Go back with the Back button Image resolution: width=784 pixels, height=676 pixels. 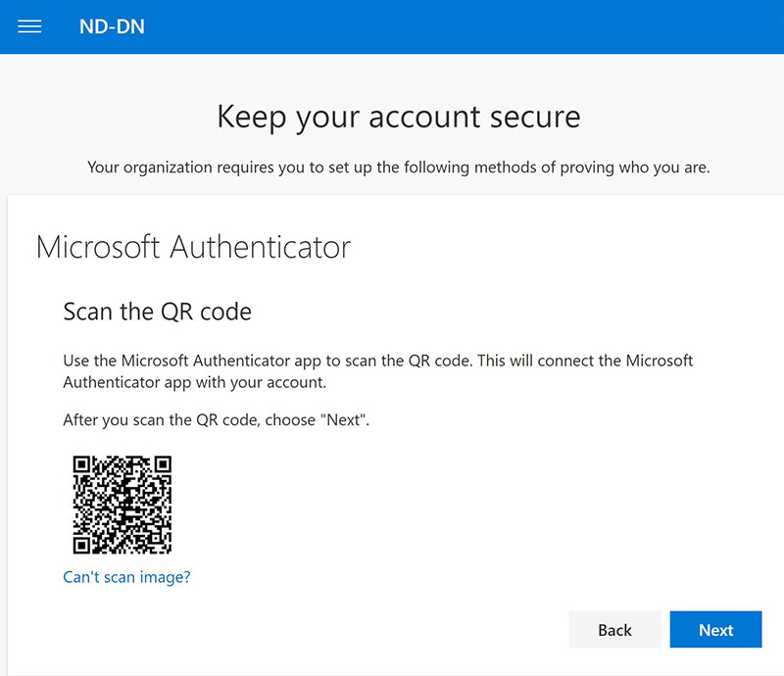614,630
